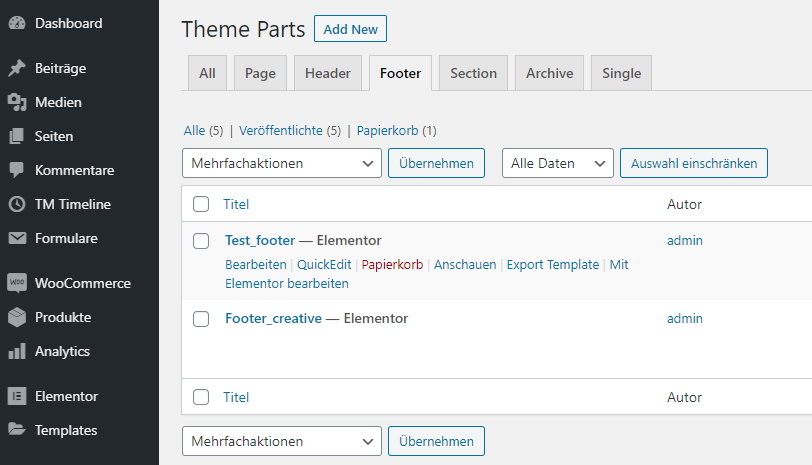Select the Archive tab
Viewport: 812px width, 465px height.
[x=549, y=73]
